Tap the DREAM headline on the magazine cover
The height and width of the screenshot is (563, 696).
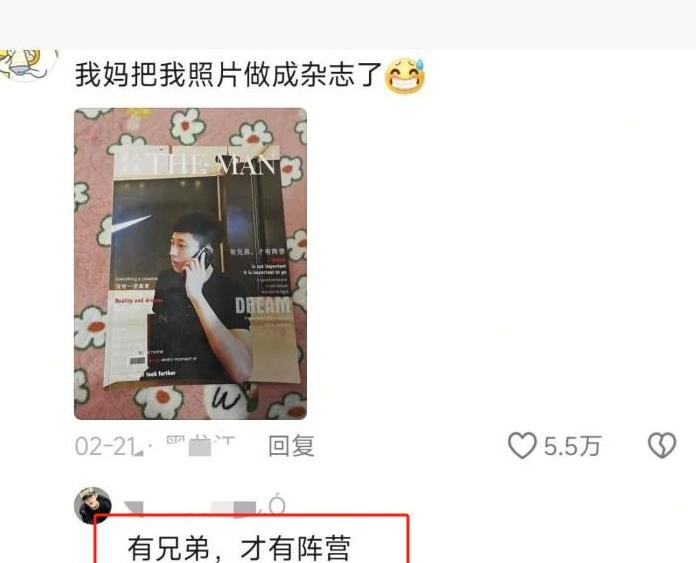262,305
